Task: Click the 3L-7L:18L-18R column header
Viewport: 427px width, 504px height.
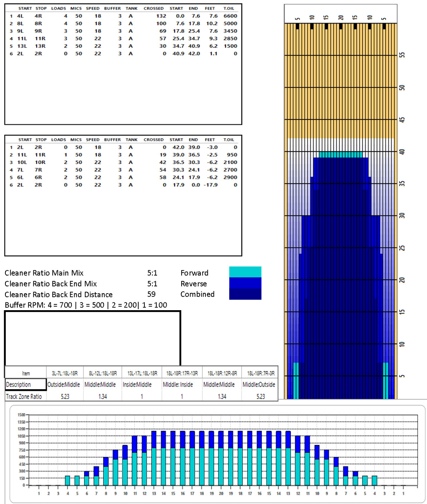Action: point(65,373)
